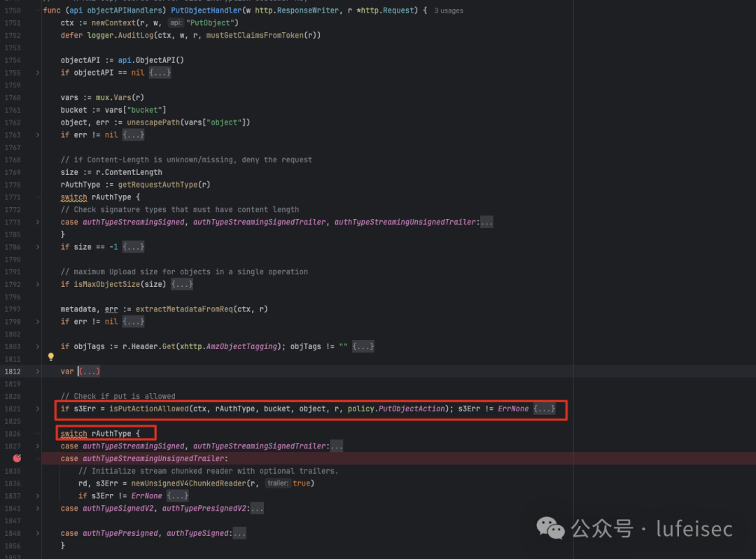Unfold the {...} after 'objectAPI == nil'
756x559 pixels.
[160, 73]
